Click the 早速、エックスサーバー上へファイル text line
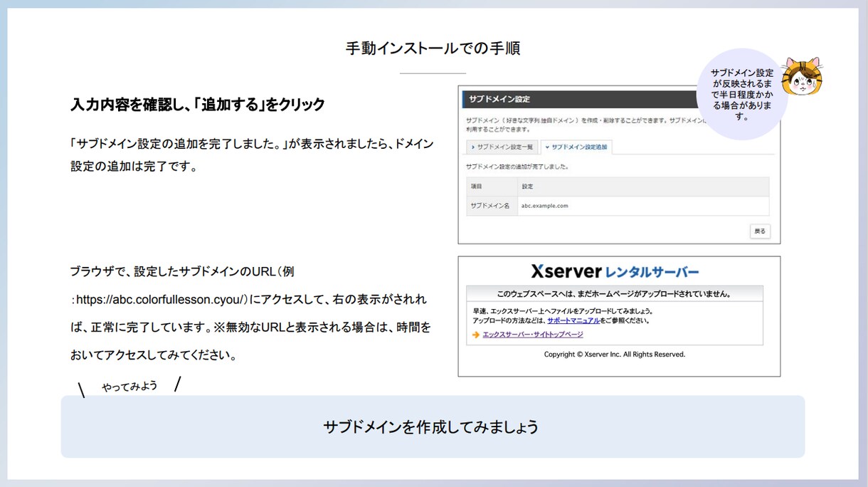 pos(563,311)
